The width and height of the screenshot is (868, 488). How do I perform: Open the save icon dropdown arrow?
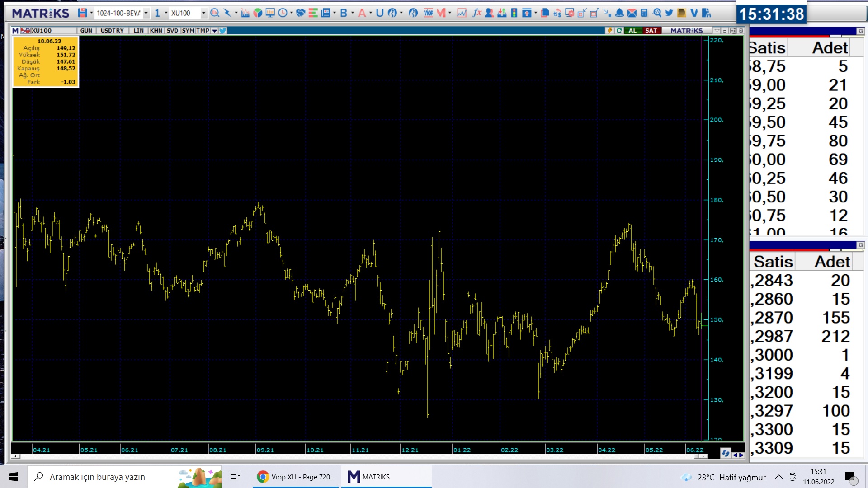click(91, 13)
